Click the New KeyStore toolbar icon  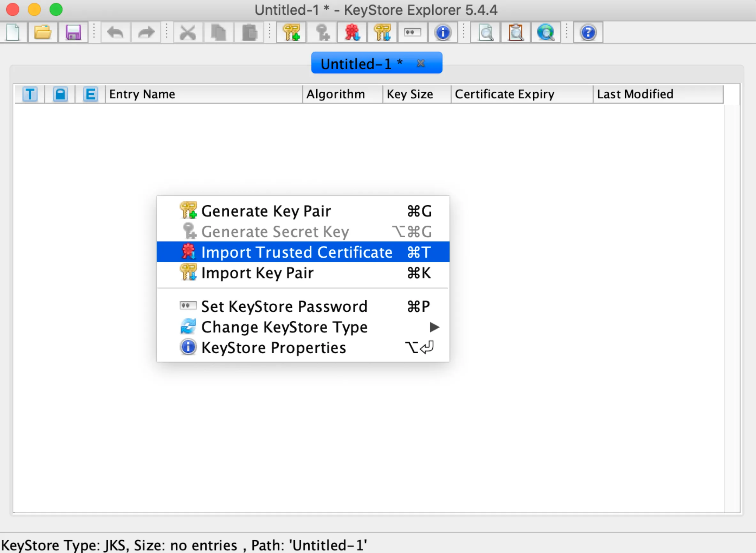pos(13,33)
